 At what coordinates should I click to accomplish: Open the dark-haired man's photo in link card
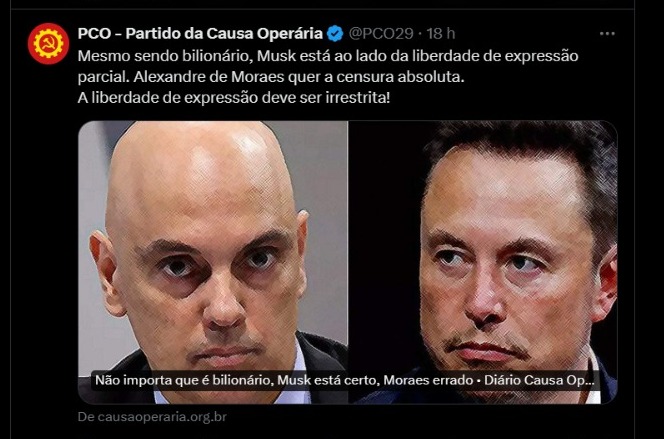(x=483, y=246)
